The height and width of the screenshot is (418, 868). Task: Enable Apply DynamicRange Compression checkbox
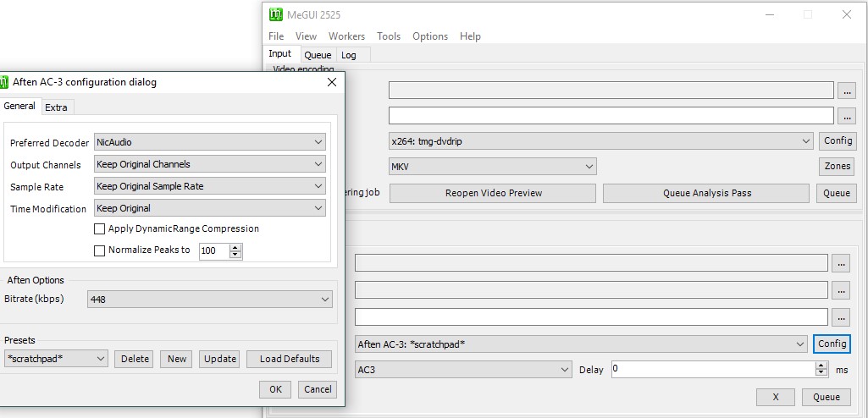point(100,229)
